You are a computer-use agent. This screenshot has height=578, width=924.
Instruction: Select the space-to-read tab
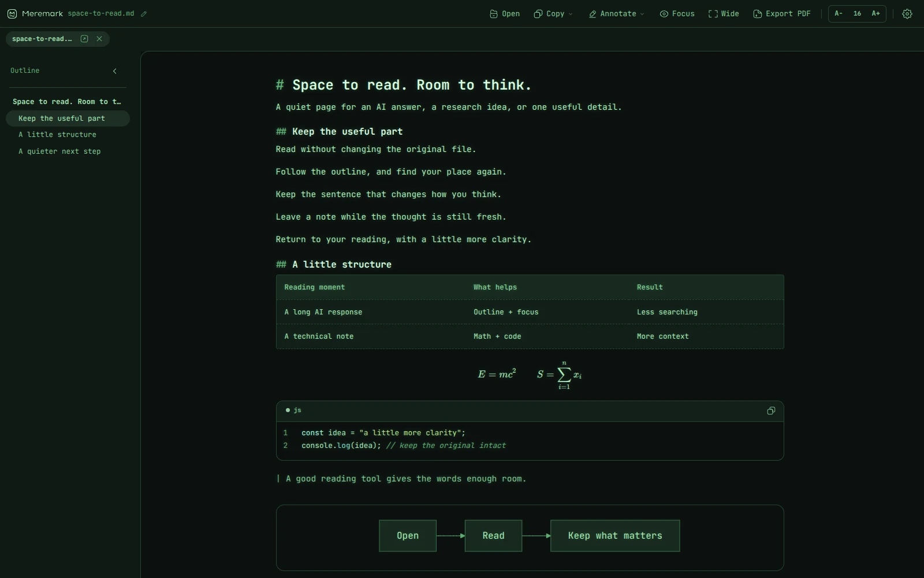pyautogui.click(x=42, y=39)
